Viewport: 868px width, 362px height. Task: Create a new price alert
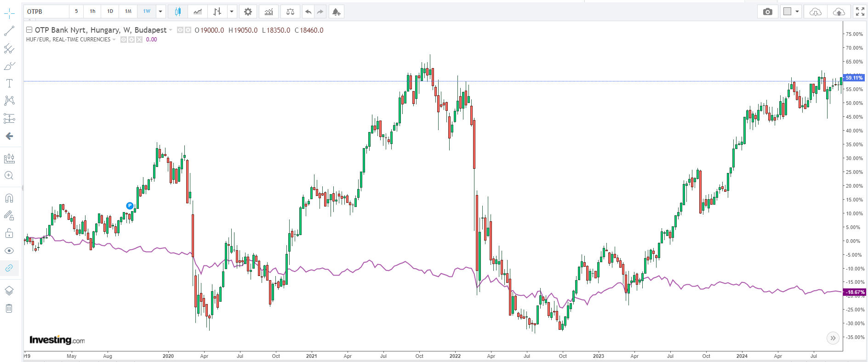tap(337, 11)
